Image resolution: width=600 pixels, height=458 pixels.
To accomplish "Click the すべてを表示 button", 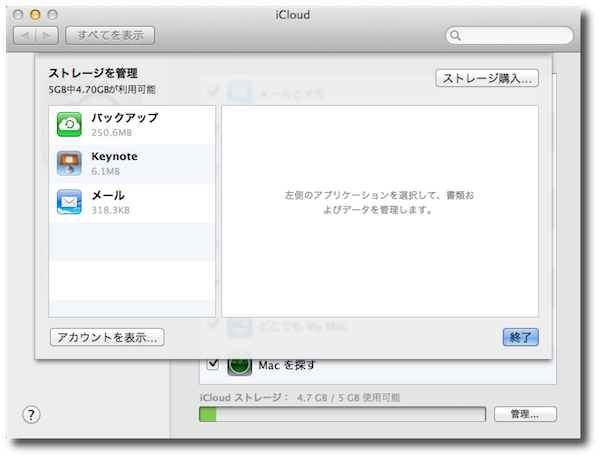I will (110, 36).
